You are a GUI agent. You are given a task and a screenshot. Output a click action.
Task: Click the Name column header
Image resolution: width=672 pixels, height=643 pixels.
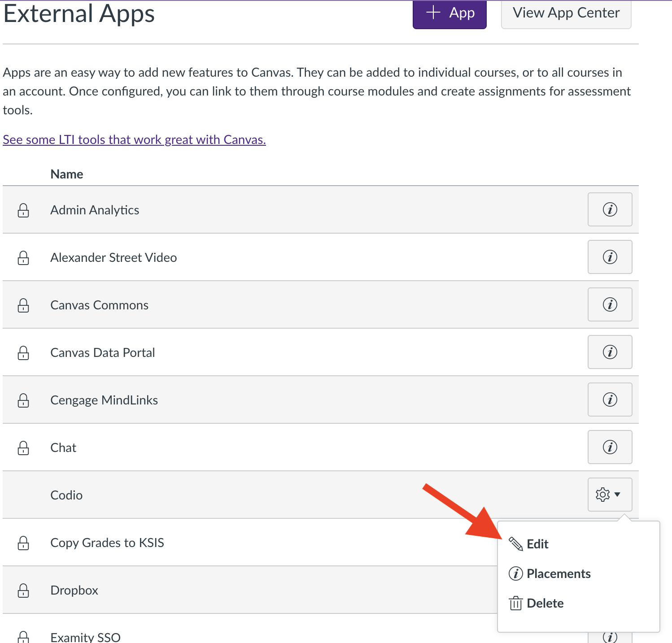[67, 174]
